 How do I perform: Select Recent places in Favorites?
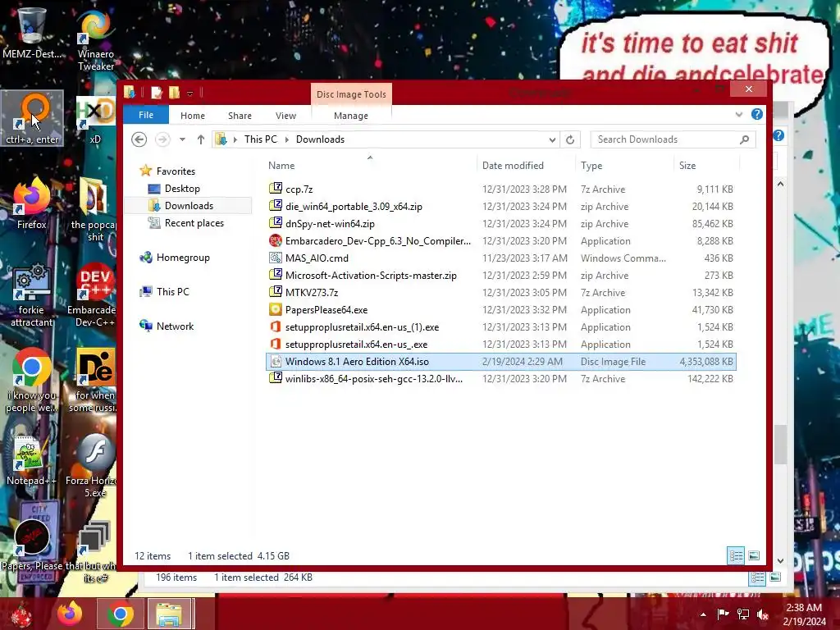194,223
